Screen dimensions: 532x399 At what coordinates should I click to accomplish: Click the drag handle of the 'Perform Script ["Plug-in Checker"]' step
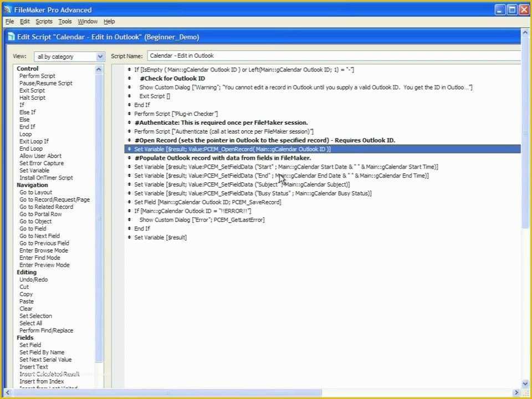click(x=129, y=114)
